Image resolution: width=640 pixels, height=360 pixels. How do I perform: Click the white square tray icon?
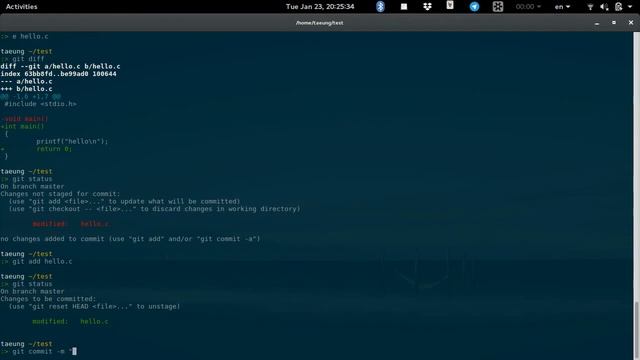click(404, 7)
